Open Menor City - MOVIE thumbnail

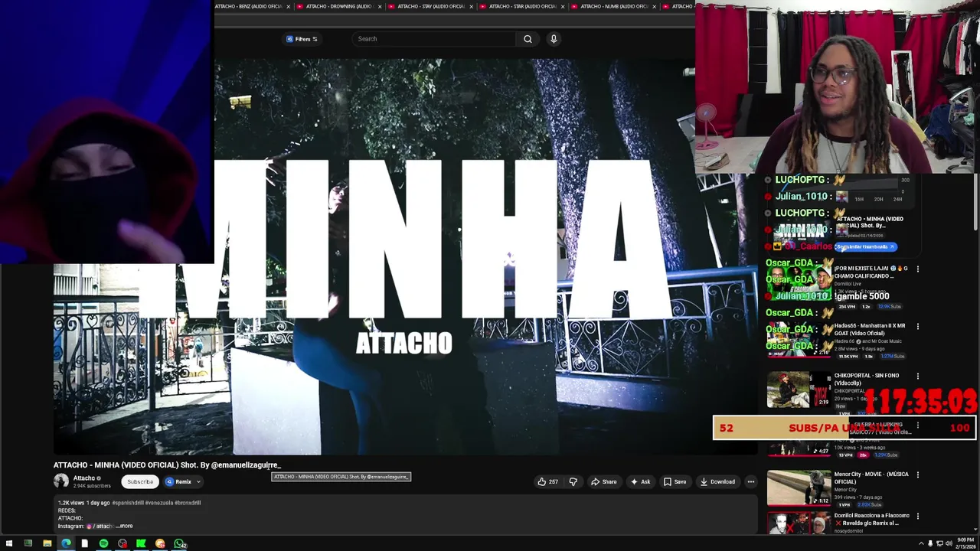[x=799, y=488]
